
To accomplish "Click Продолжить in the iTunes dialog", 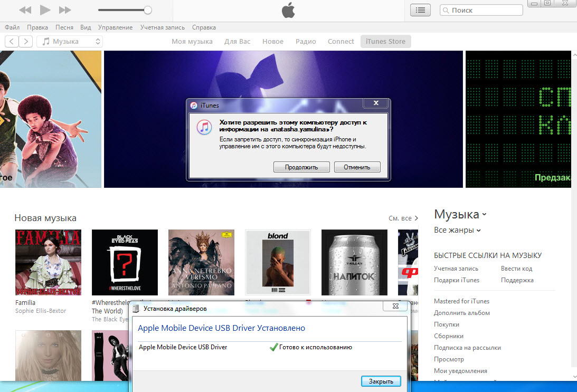I will tap(301, 167).
